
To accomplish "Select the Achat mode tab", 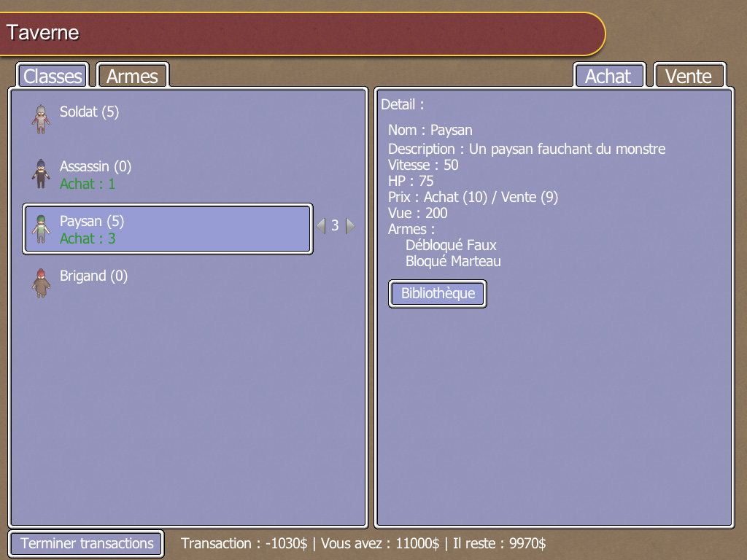I will coord(608,76).
